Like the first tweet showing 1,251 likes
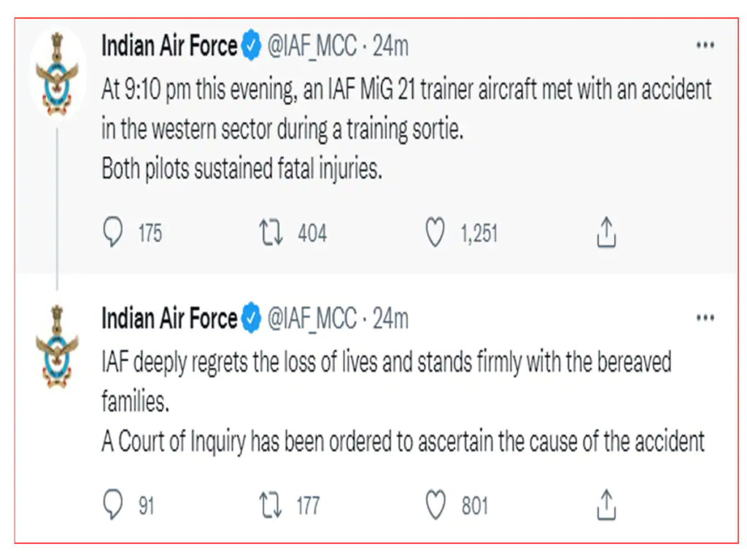 (436, 231)
